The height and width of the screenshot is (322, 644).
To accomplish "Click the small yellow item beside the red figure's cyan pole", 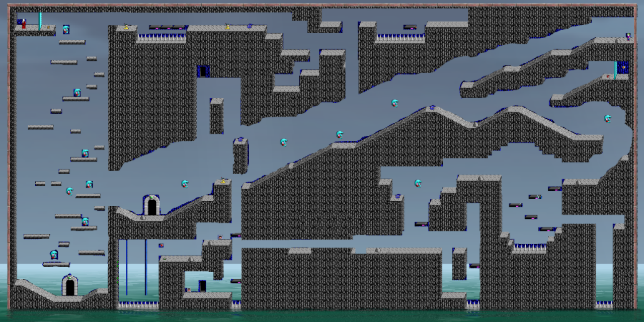I will [x=49, y=27].
